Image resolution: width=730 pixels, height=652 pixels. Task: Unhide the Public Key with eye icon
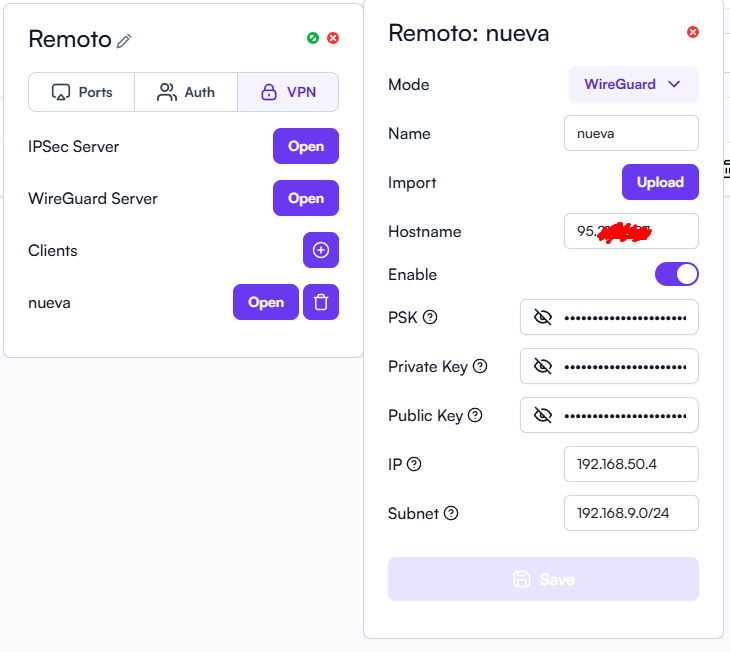pyautogui.click(x=542, y=415)
